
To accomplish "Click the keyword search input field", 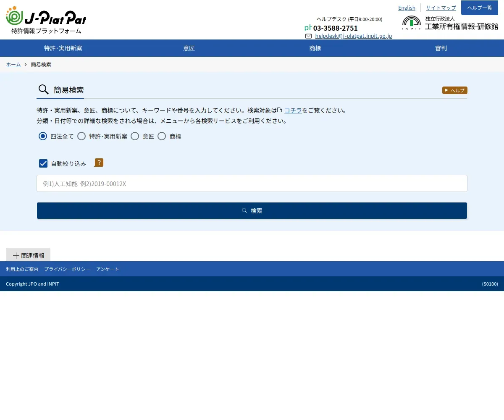I will tap(252, 184).
